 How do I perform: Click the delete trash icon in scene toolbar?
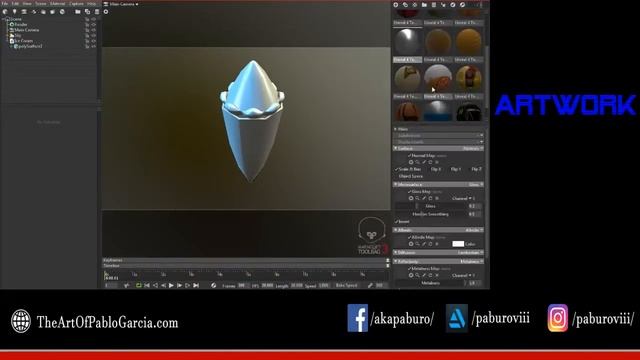point(96,12)
